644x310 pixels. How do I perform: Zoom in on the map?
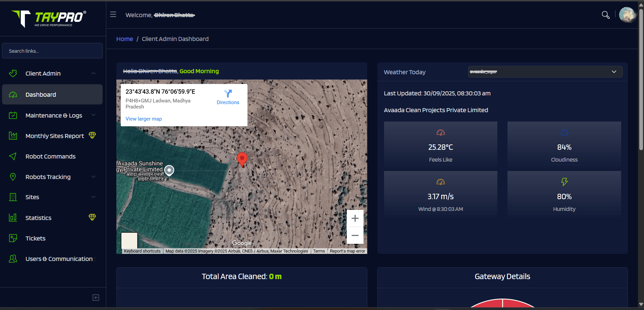click(x=355, y=219)
